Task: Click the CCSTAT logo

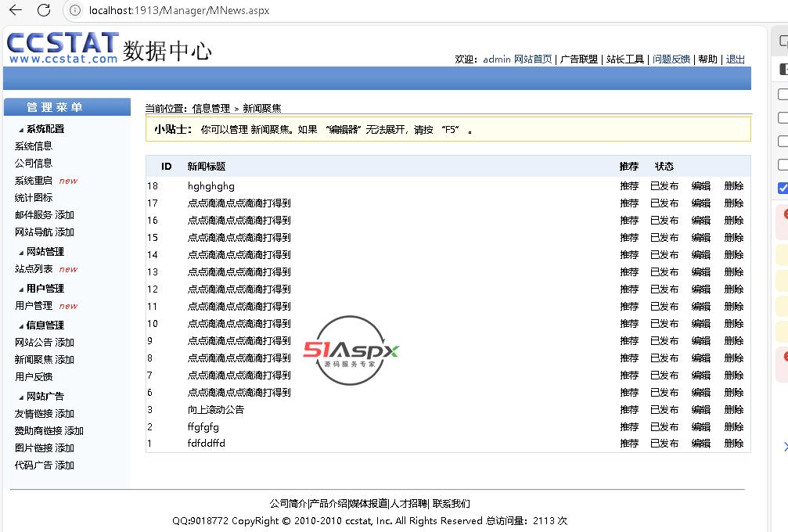Action: click(63, 48)
